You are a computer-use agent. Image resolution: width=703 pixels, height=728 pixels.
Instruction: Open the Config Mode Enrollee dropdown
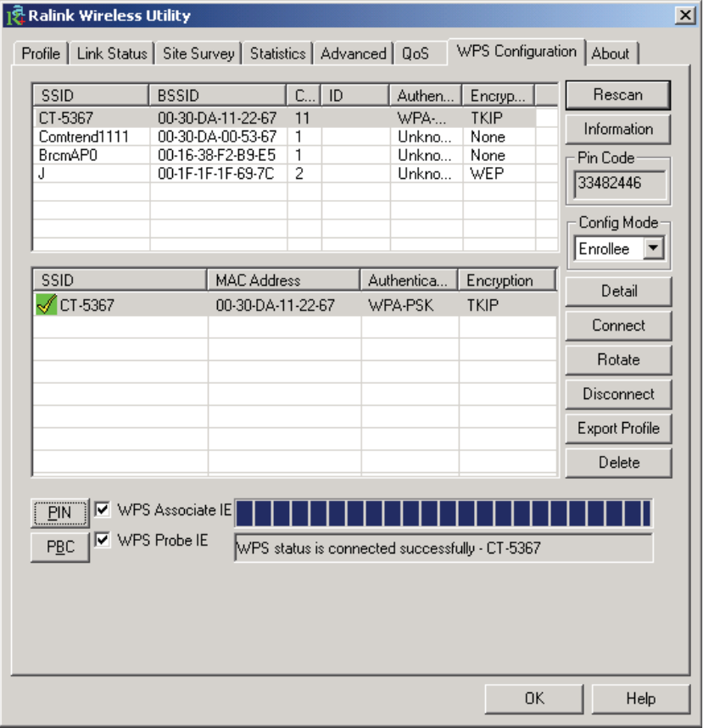(x=653, y=248)
